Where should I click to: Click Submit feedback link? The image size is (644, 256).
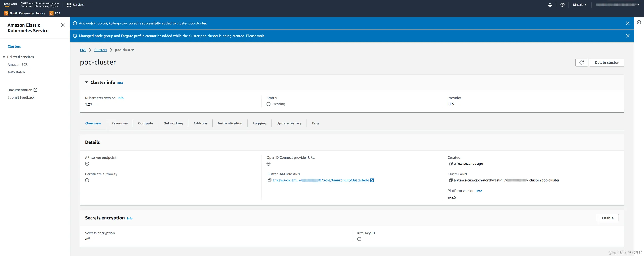tap(21, 97)
